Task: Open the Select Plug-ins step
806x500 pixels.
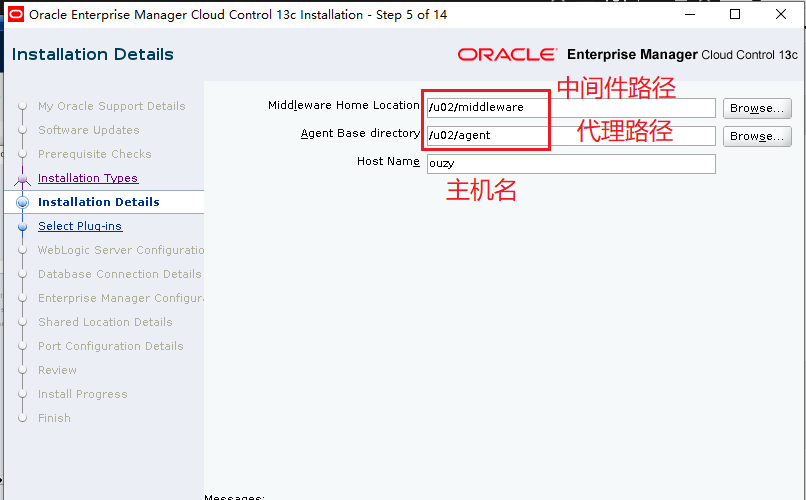Action: 80,226
